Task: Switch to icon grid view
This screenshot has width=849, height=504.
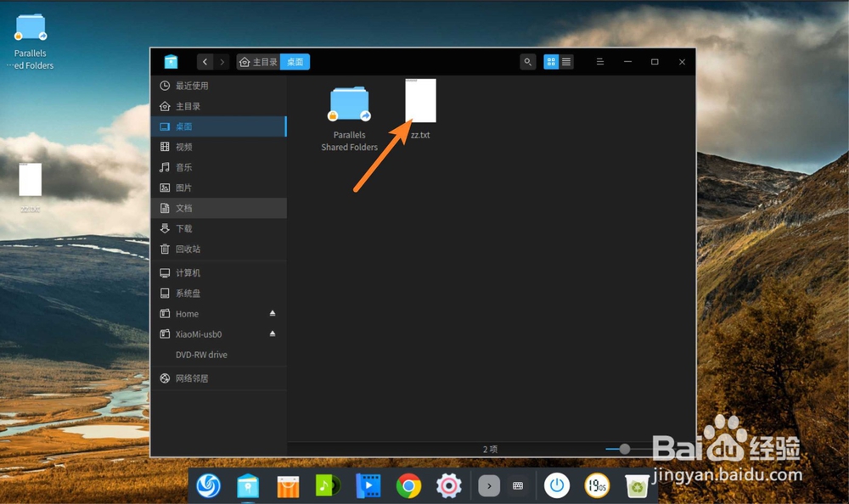Action: click(551, 62)
